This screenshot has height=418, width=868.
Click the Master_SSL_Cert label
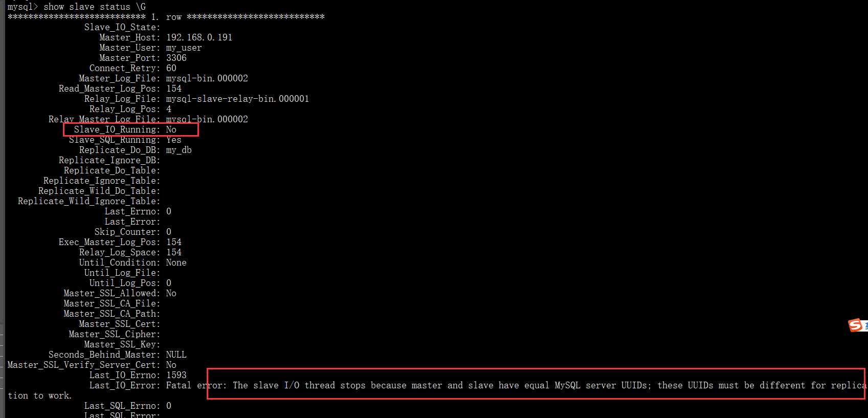point(120,324)
